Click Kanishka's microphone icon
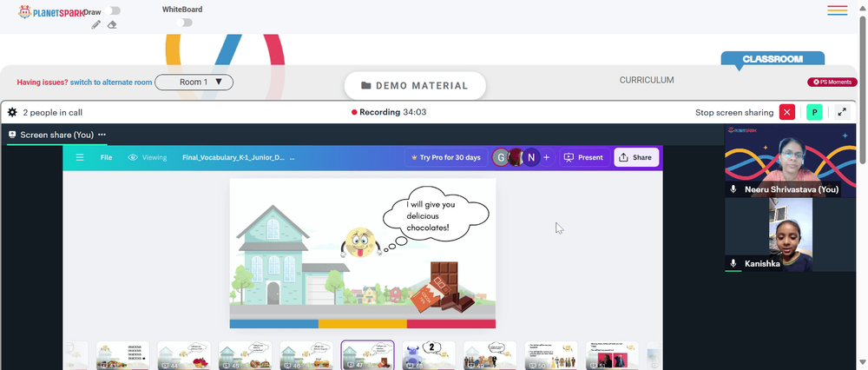 [x=733, y=264]
